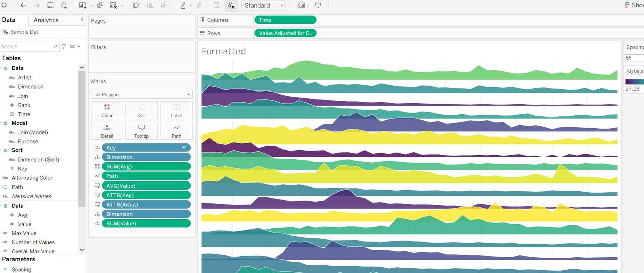Clear the sheet with the toolbar icon

(113, 5)
